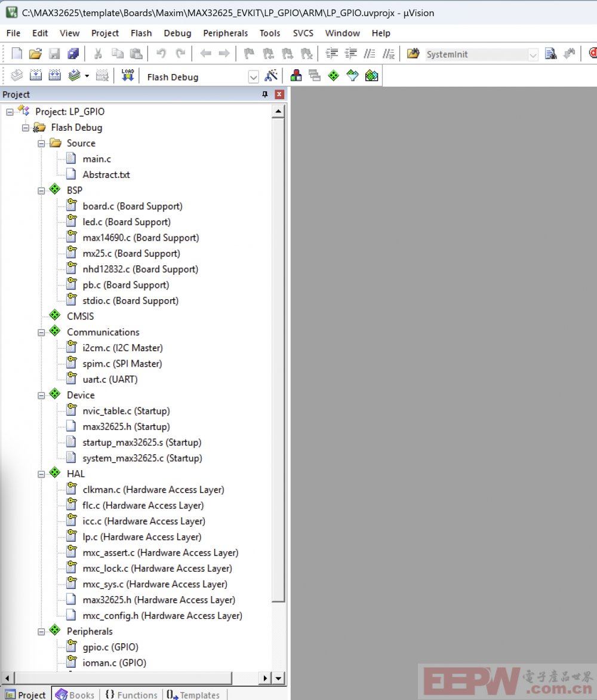This screenshot has width=597, height=700.
Task: Open the File menu
Action: tap(13, 33)
